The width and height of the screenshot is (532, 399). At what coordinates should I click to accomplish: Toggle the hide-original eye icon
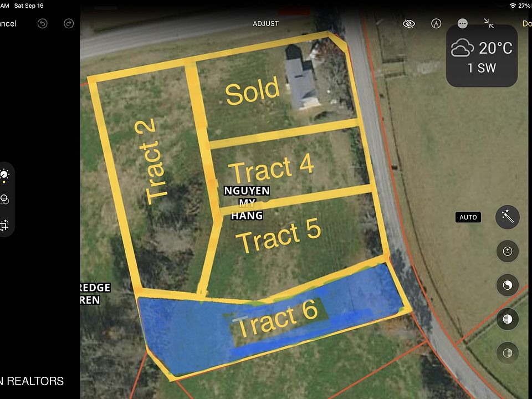(408, 23)
